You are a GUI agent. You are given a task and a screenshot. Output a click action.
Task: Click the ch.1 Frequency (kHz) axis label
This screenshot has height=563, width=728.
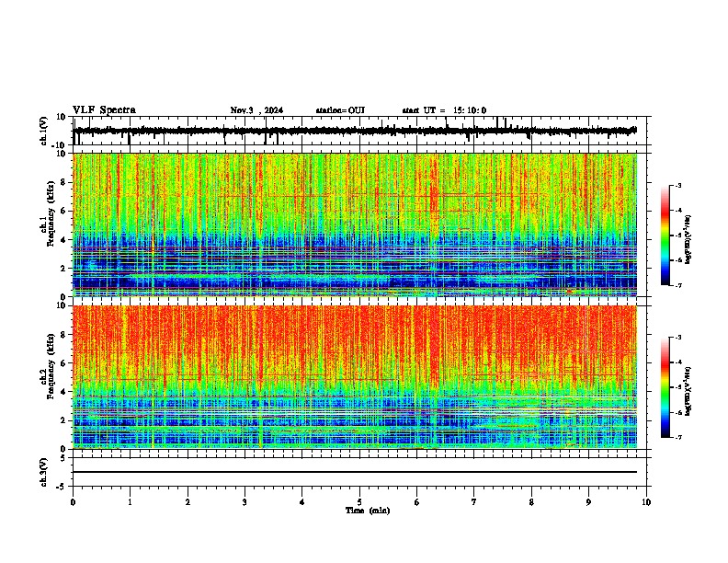[x=48, y=213]
